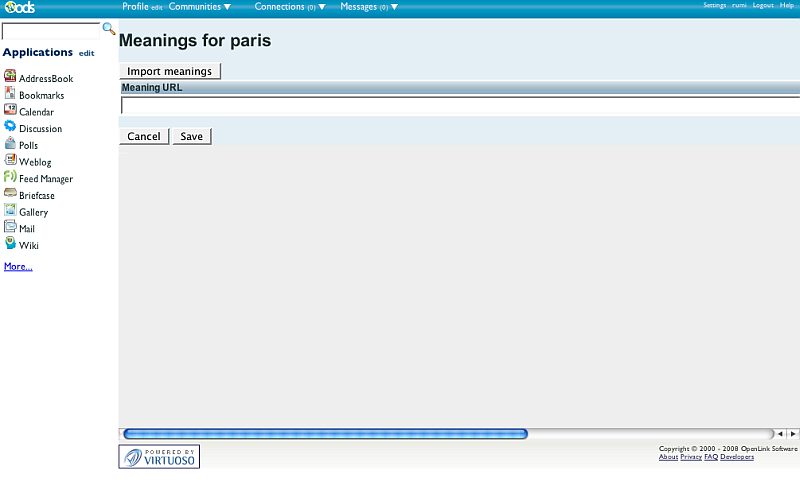Image resolution: width=800 pixels, height=482 pixels.
Task: Open the Discussion app icon
Action: click(10, 127)
